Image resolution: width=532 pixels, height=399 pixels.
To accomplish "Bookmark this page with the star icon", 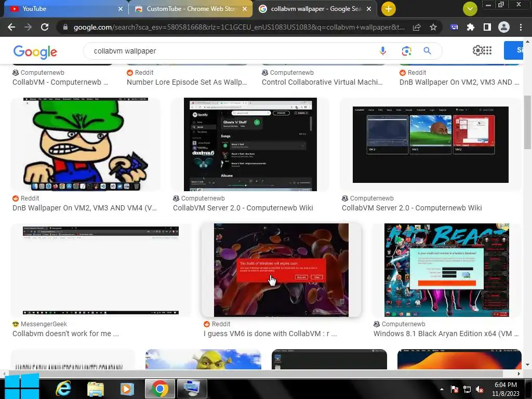I will (x=433, y=27).
